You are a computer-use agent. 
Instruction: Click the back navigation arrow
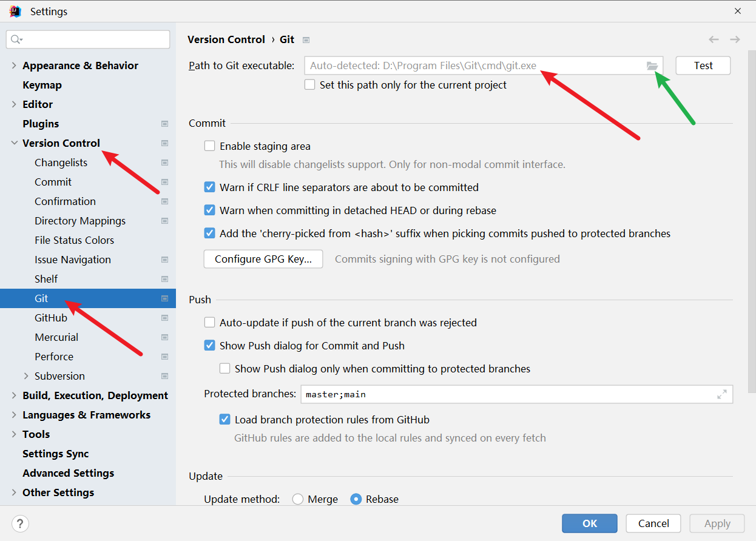tap(714, 39)
